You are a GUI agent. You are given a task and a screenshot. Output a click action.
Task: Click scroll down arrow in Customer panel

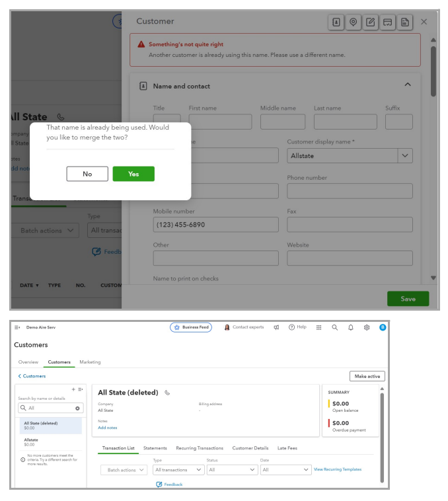[x=433, y=278]
